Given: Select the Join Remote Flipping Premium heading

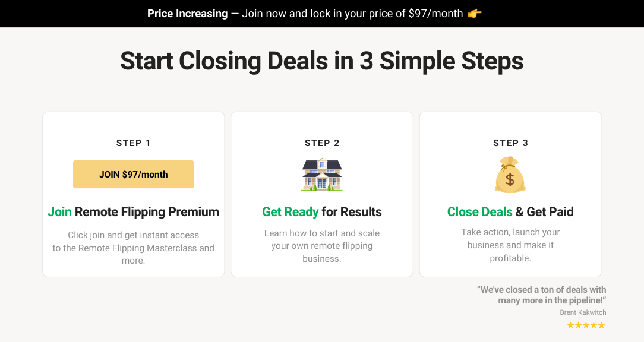Looking at the screenshot, I should 134,212.
